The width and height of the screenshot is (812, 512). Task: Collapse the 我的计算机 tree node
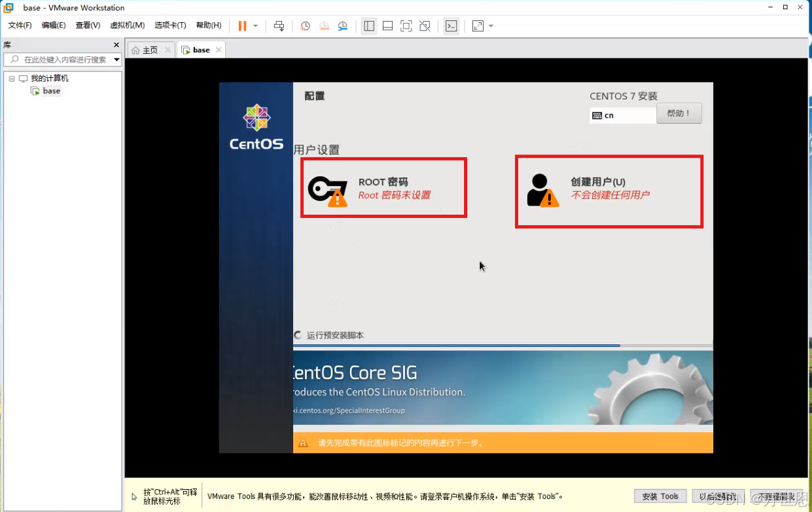(12, 79)
